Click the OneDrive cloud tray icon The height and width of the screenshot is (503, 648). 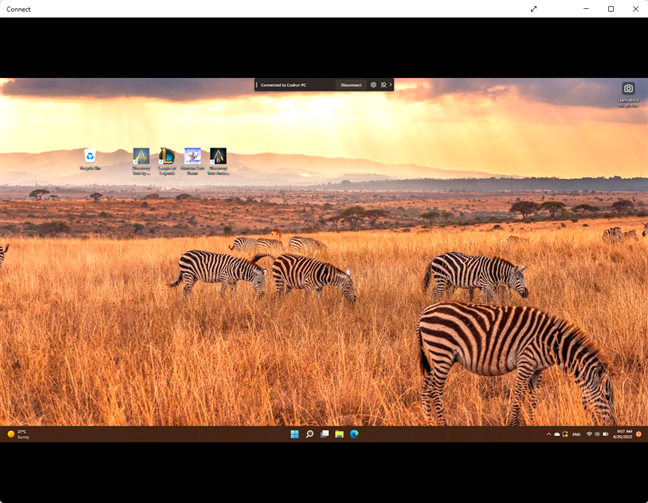pos(557,434)
